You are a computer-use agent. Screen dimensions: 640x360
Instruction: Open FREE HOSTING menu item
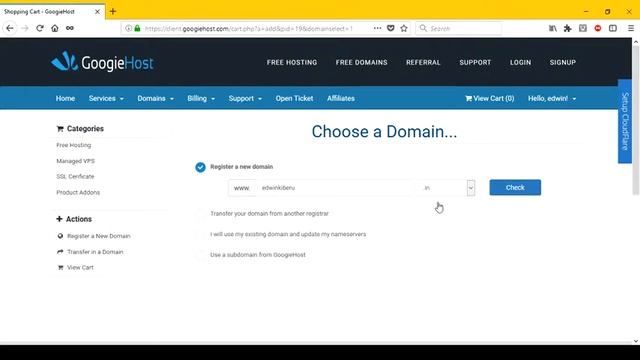pyautogui.click(x=292, y=62)
